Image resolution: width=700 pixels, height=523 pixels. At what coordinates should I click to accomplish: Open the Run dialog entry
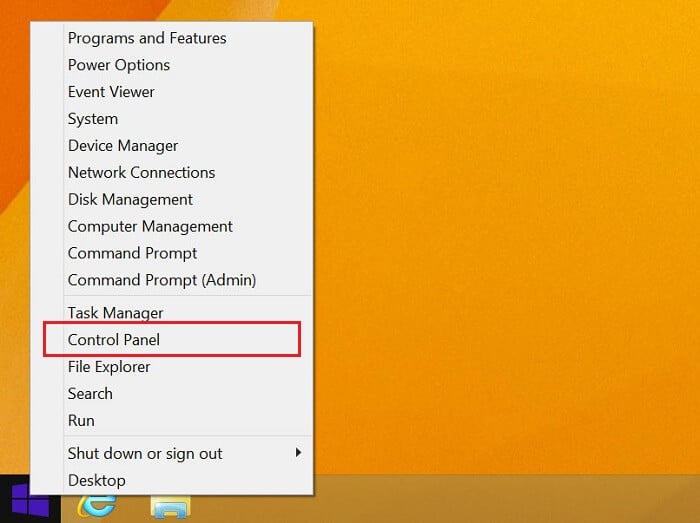pos(171,420)
